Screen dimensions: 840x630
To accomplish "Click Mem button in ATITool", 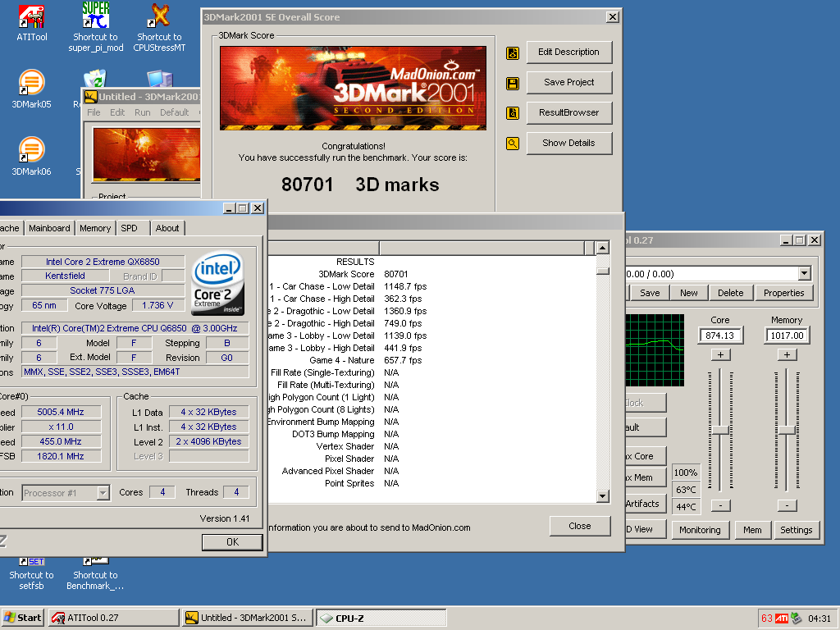I will point(752,530).
